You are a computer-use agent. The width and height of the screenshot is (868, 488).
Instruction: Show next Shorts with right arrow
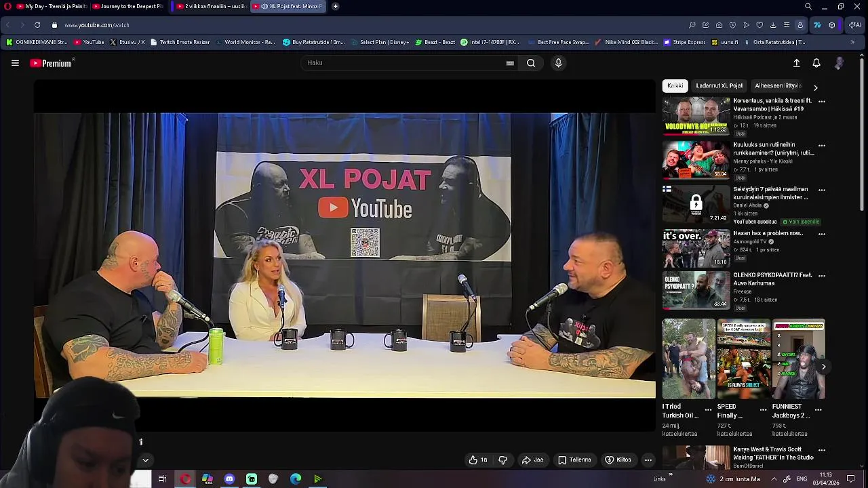click(823, 367)
